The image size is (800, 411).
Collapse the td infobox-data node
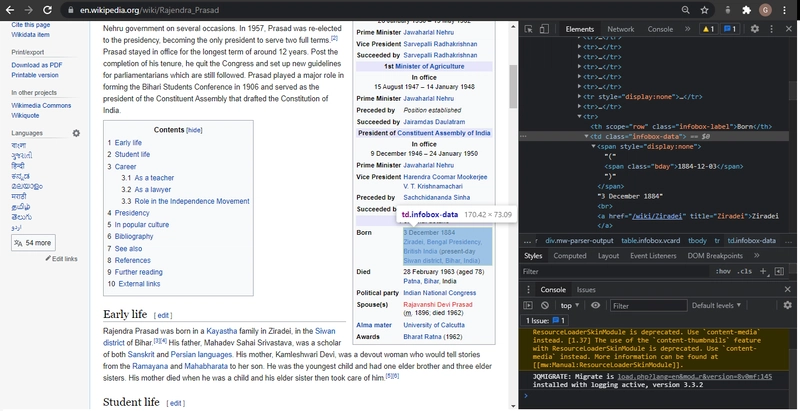tap(587, 137)
